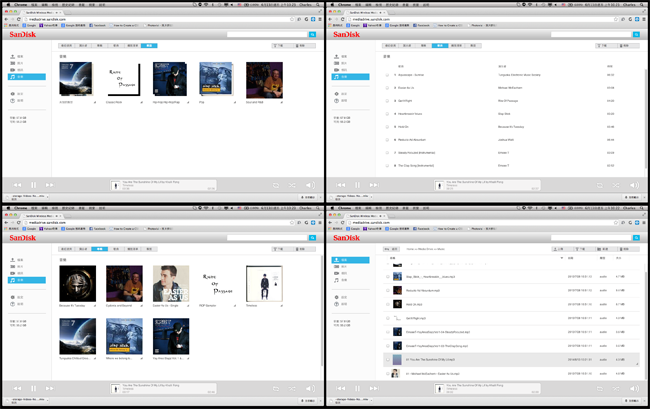Open the music note section in genre grid sidebar
The height and width of the screenshot is (409, 650).
tap(27, 77)
